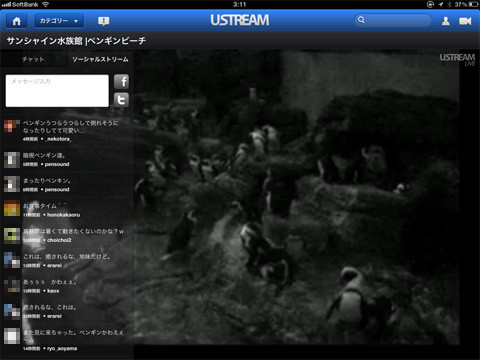
Task: Open the _nekotora_ username link
Action: 58,139
